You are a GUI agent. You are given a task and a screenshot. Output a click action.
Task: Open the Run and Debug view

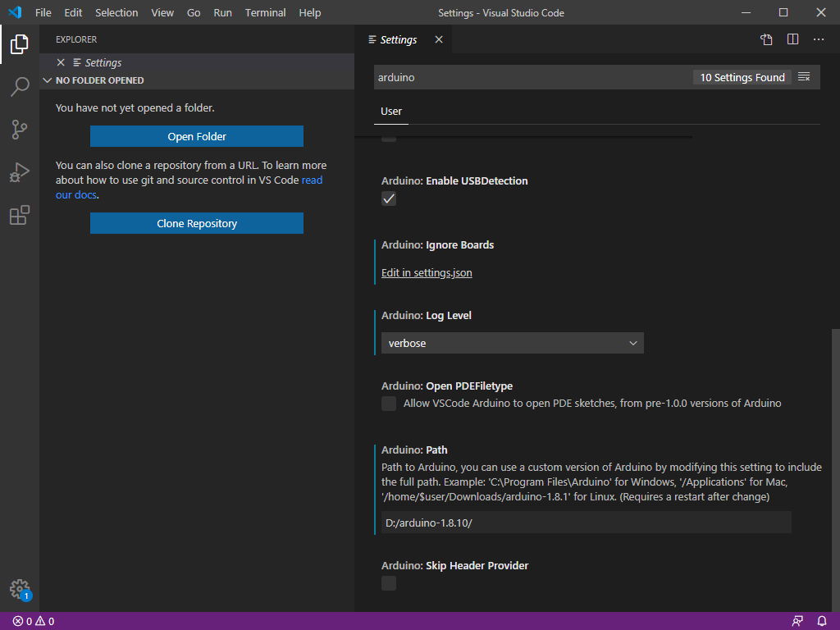pyautogui.click(x=20, y=172)
